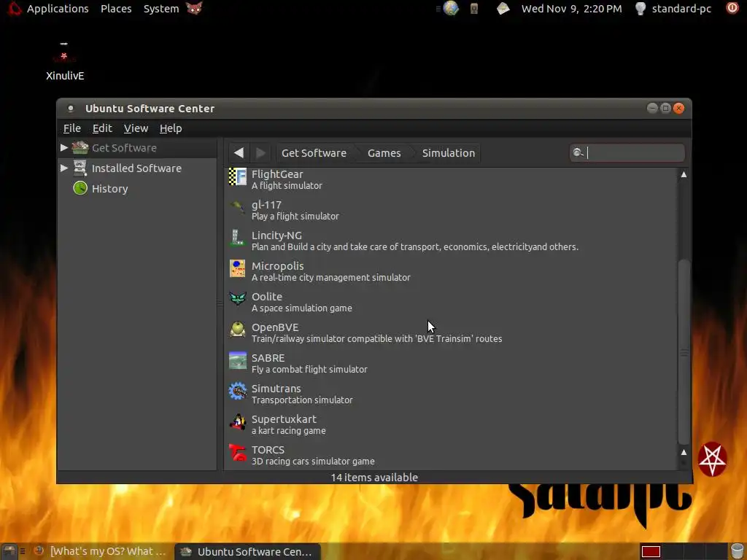The height and width of the screenshot is (560, 747).
Task: Open the standard-pc user menu
Action: [681, 9]
